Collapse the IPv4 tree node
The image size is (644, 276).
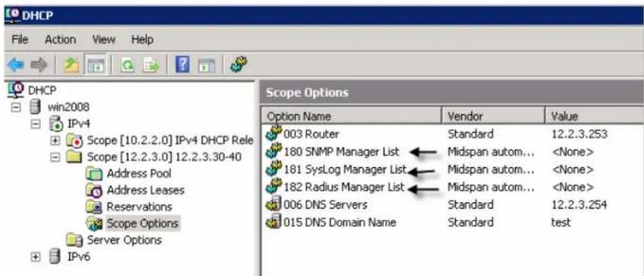tap(36, 123)
